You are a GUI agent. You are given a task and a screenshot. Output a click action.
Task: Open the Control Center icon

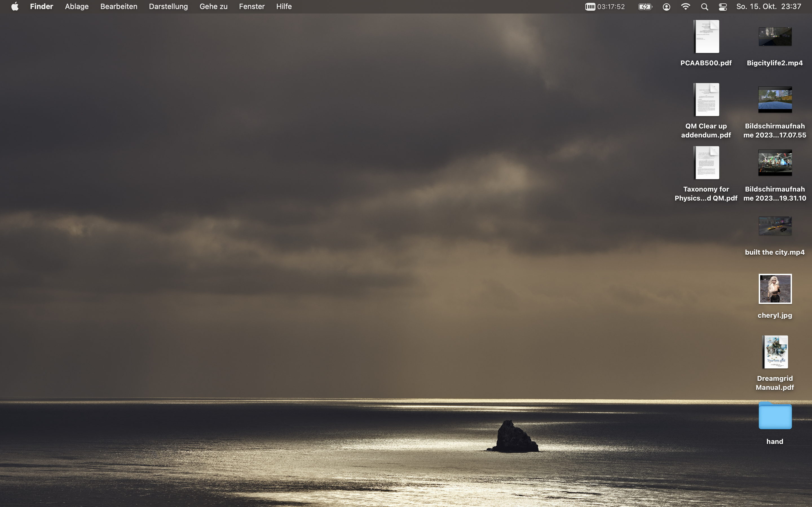(723, 7)
